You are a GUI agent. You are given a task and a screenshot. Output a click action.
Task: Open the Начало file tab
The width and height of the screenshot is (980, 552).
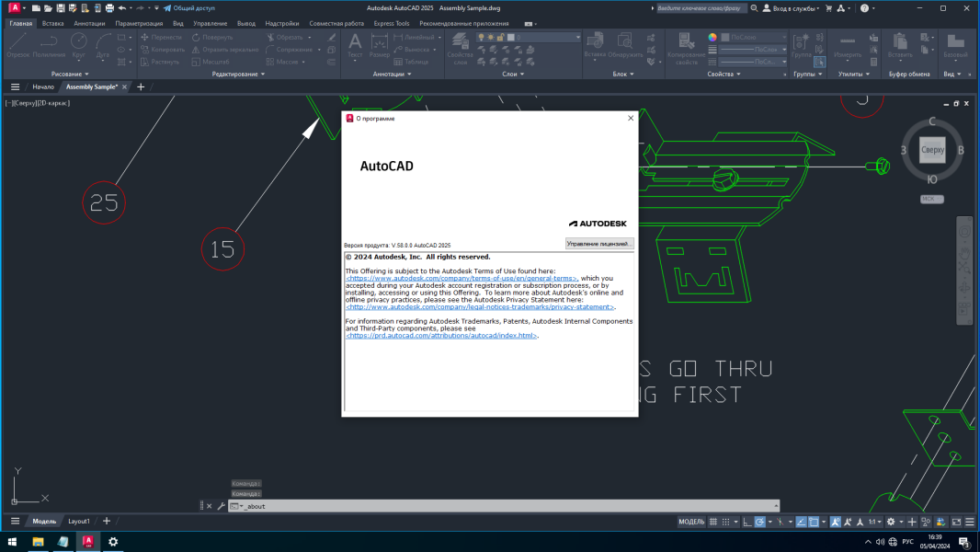43,86
